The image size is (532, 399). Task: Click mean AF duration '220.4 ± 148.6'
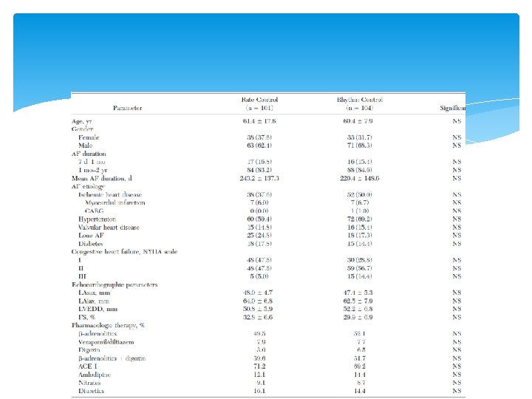tap(360, 178)
